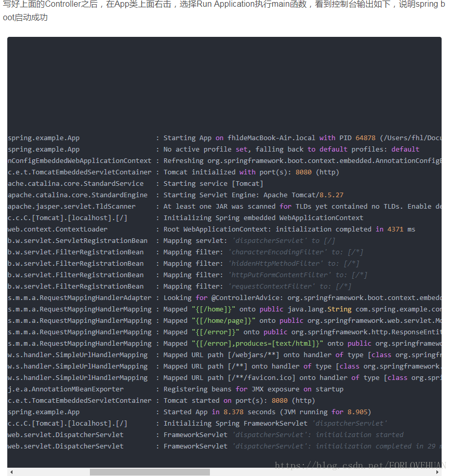The width and height of the screenshot is (452, 476).
Task: Click 'b.w.servlet.ServletRegistrationBean' logger name
Action: tap(77, 241)
